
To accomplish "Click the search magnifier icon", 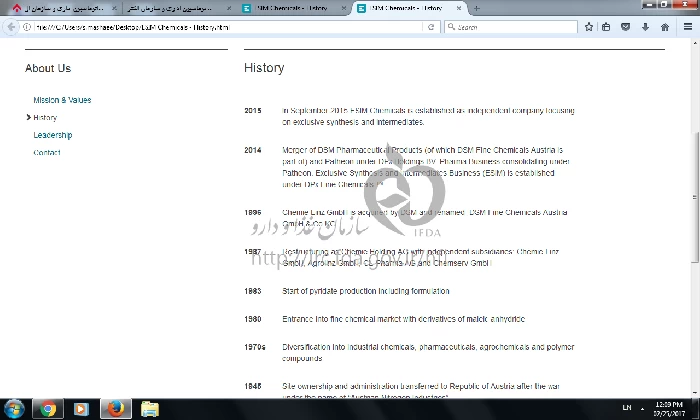I will click(x=451, y=27).
